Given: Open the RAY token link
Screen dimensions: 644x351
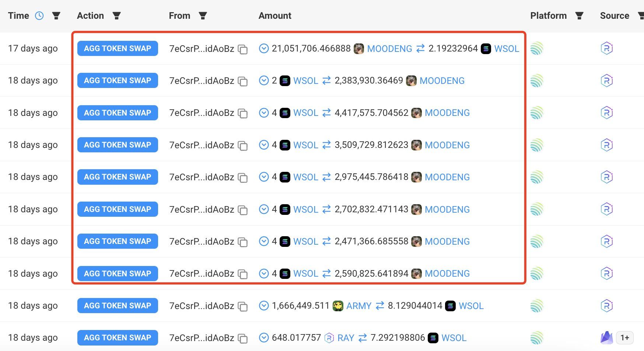Looking at the screenshot, I should point(346,338).
